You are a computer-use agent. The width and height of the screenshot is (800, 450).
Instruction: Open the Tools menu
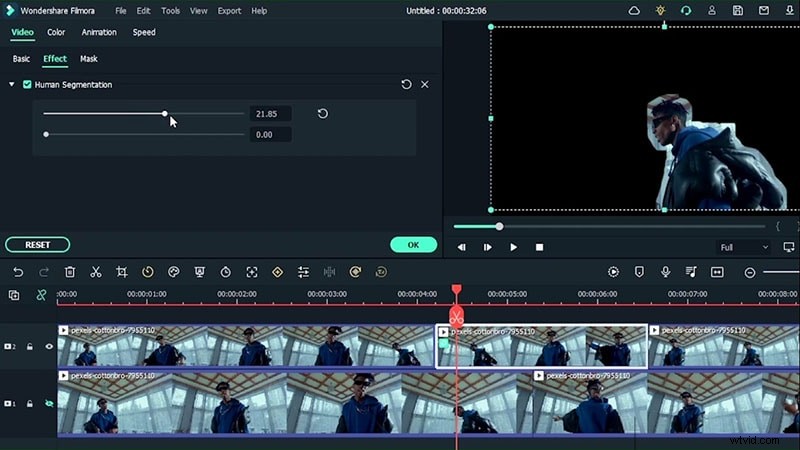pos(170,11)
